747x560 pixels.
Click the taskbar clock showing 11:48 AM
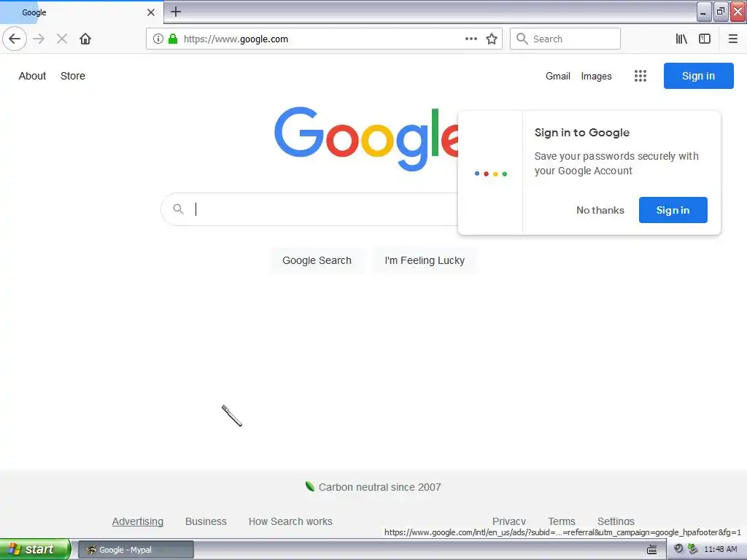coord(720,550)
